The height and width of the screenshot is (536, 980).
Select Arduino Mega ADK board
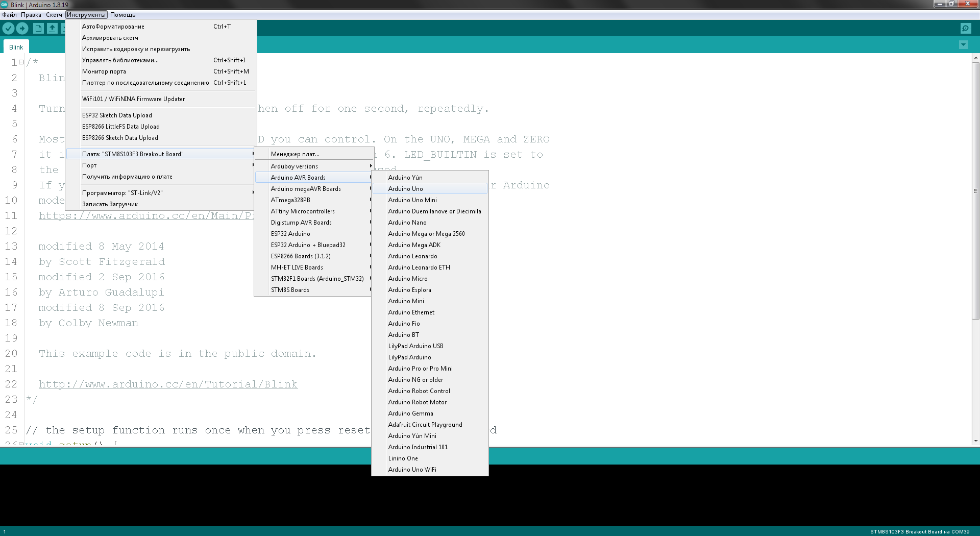[x=430, y=245]
